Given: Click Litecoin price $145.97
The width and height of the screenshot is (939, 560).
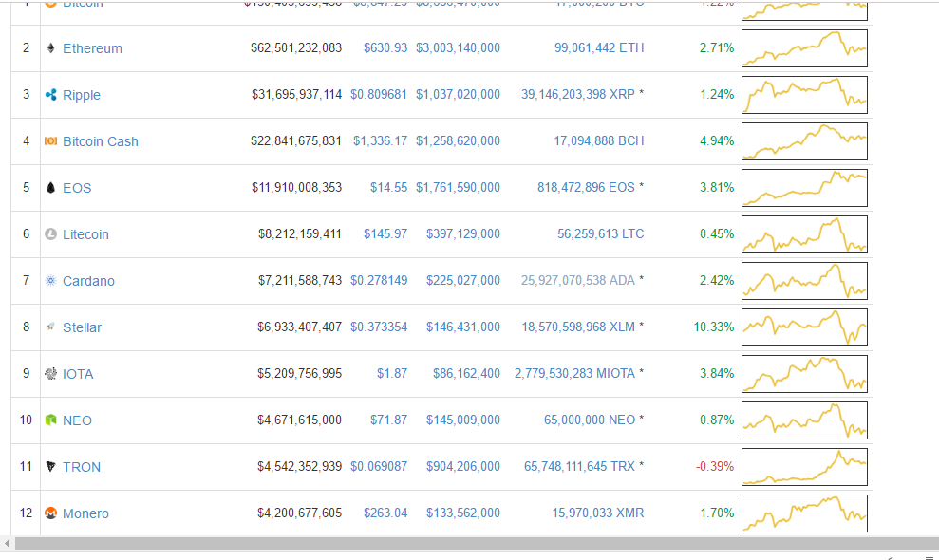Looking at the screenshot, I should pos(385,234).
